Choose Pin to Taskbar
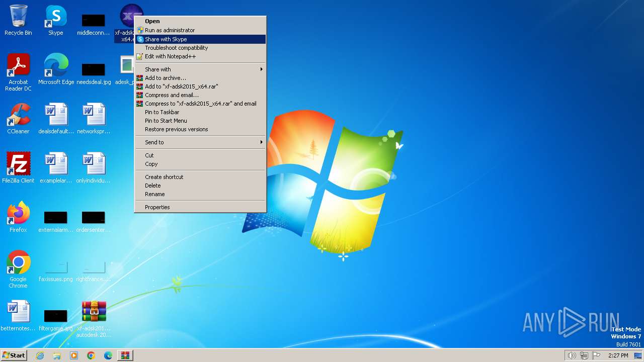Image resolution: width=644 pixels, height=362 pixels. click(200, 112)
